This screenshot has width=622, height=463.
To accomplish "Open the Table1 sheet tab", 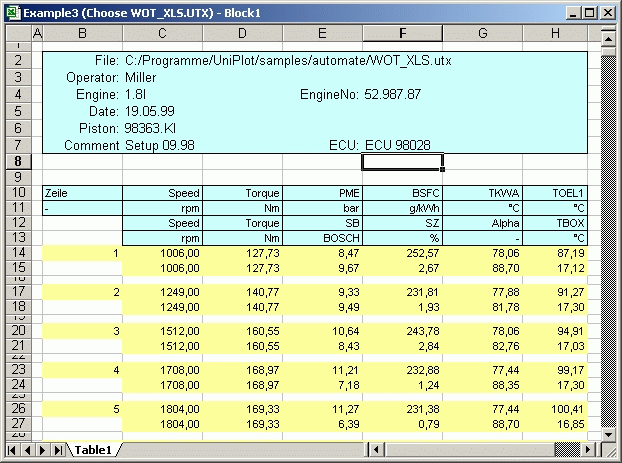I will 93,451.
